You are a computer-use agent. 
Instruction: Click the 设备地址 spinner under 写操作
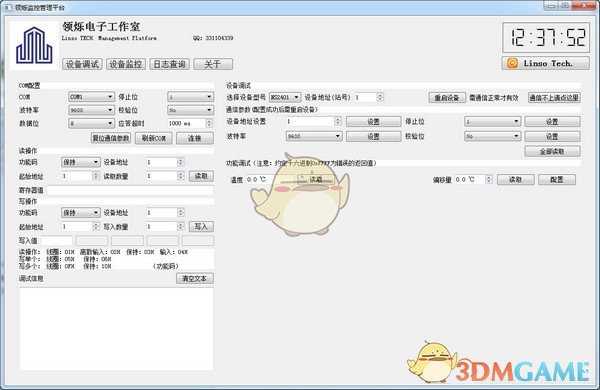[165, 212]
